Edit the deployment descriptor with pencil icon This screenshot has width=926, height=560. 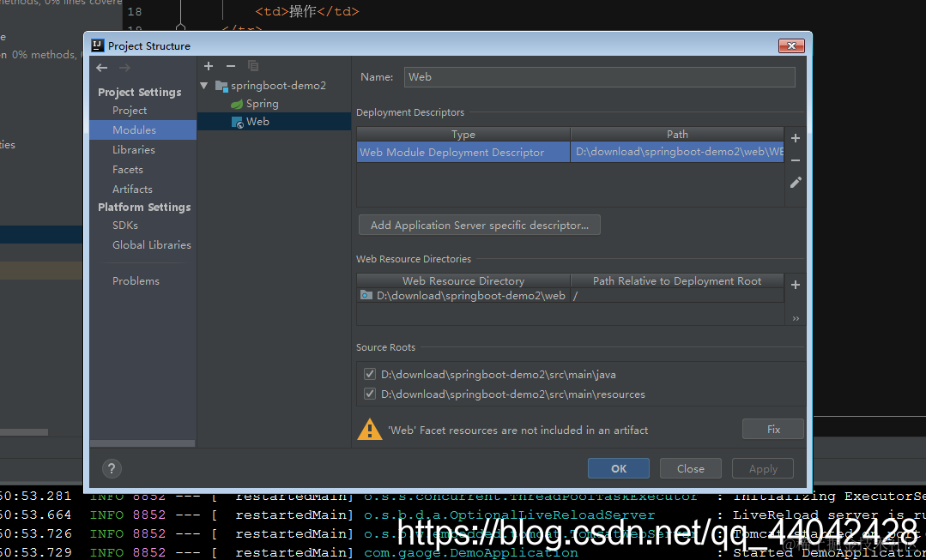796,183
